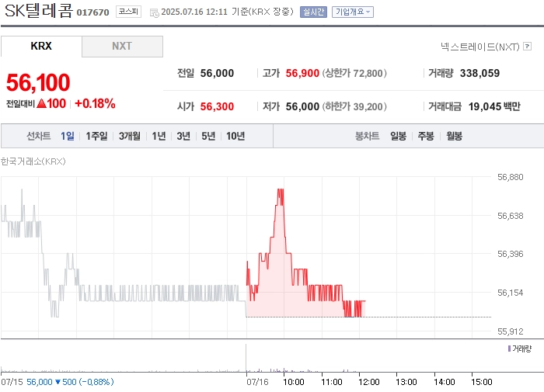Select the 일봉 candlestick chart

coord(398,136)
